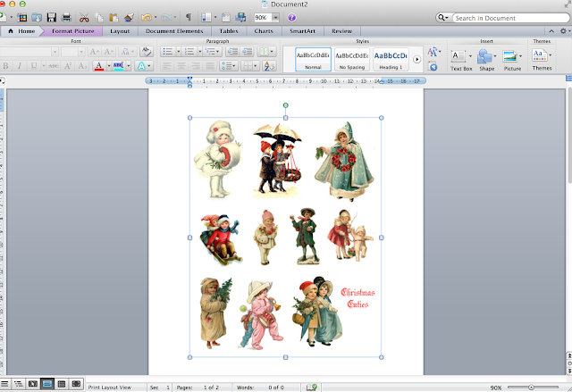
Task: Open the Layout tab
Action: (120, 31)
